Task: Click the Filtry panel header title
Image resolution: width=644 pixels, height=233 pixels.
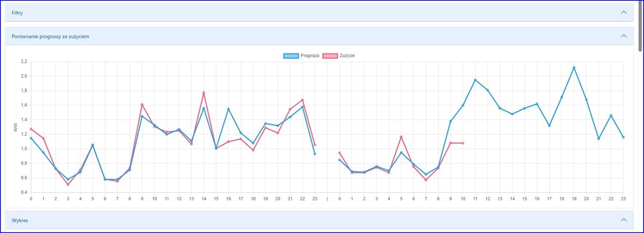Action: click(x=17, y=12)
